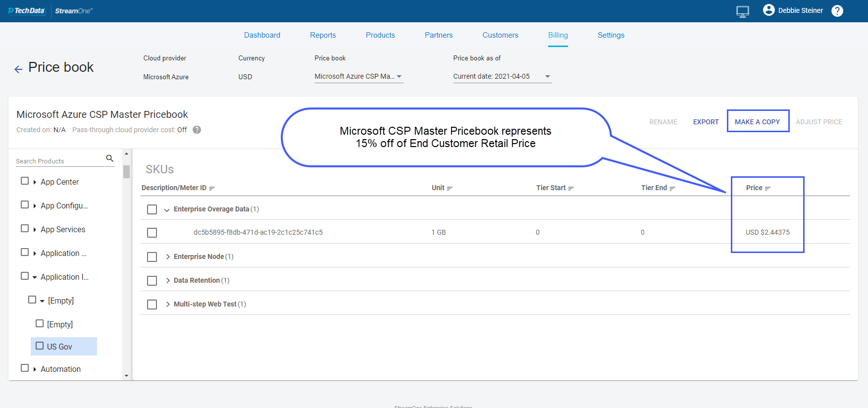868x408 pixels.
Task: Select the Application ... tree item label
Action: [x=63, y=253]
